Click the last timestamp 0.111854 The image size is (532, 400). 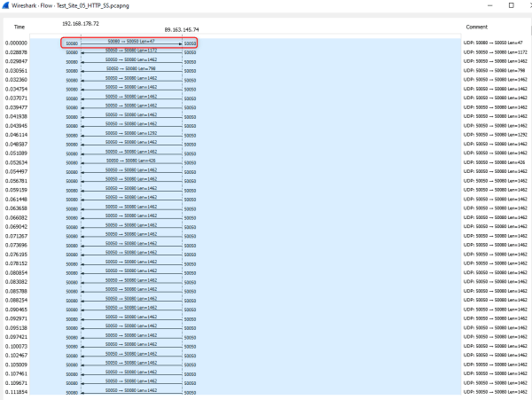tap(16, 391)
